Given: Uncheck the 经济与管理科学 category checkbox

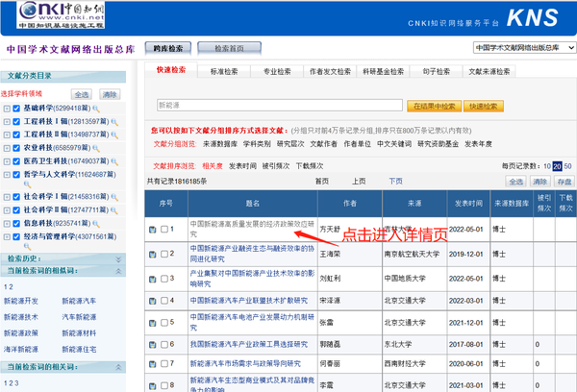Looking at the screenshot, I should pos(16,236).
